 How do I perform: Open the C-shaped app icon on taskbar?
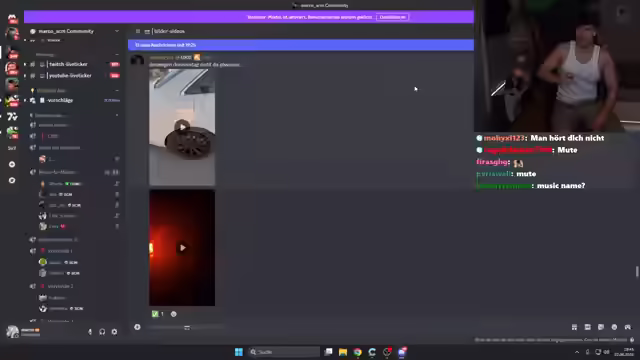click(372, 352)
